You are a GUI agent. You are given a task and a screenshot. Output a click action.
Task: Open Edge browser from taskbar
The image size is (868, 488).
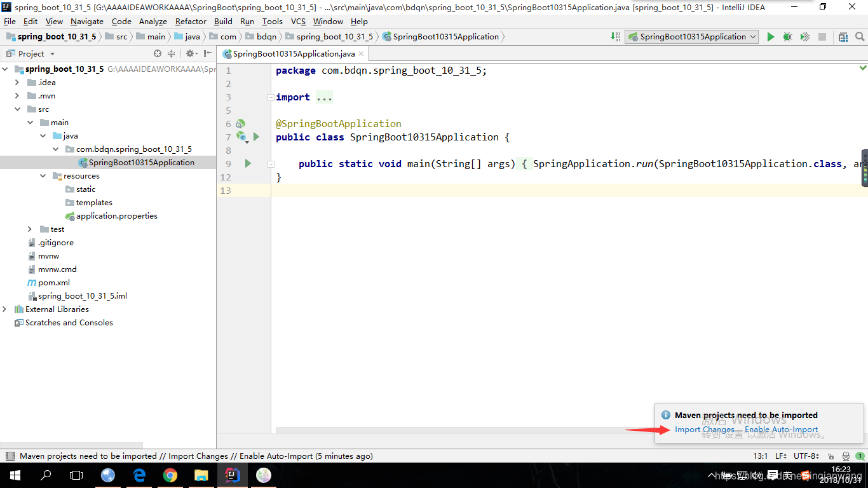pyautogui.click(x=139, y=475)
